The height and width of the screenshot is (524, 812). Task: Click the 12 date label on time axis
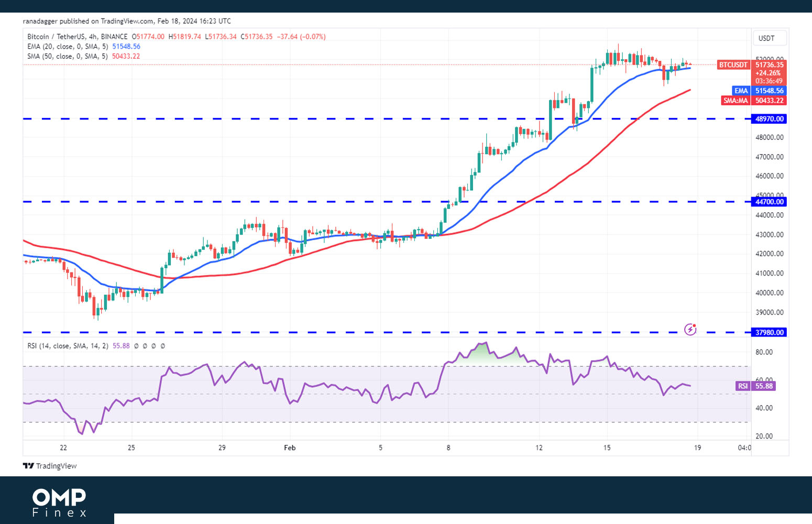point(539,447)
